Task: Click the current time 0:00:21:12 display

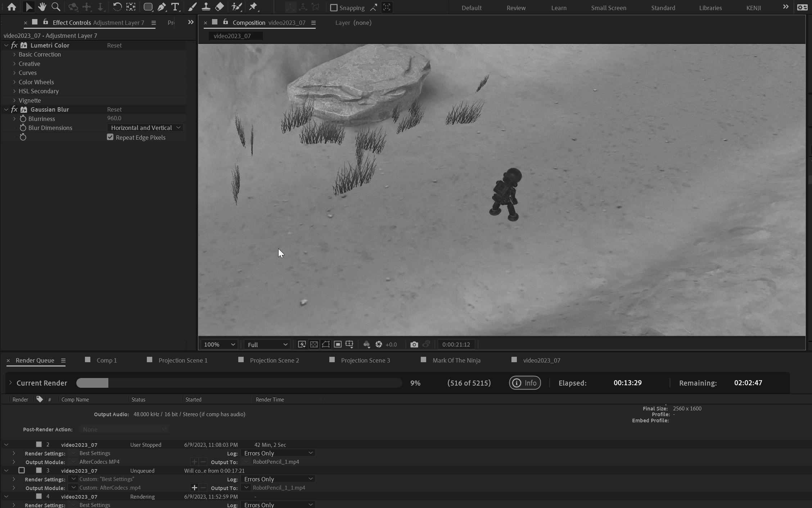Action: pyautogui.click(x=456, y=345)
